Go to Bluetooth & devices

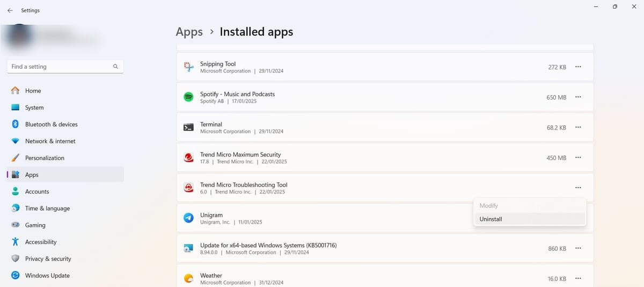tap(65, 124)
